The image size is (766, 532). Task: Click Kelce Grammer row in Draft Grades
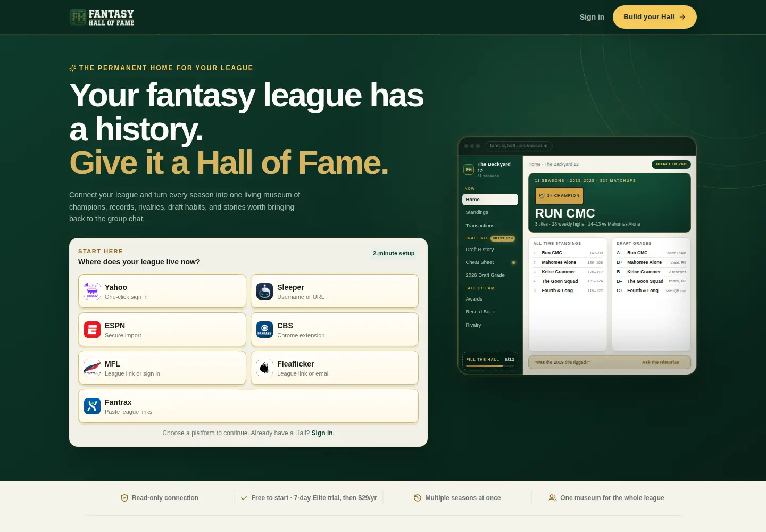click(651, 272)
